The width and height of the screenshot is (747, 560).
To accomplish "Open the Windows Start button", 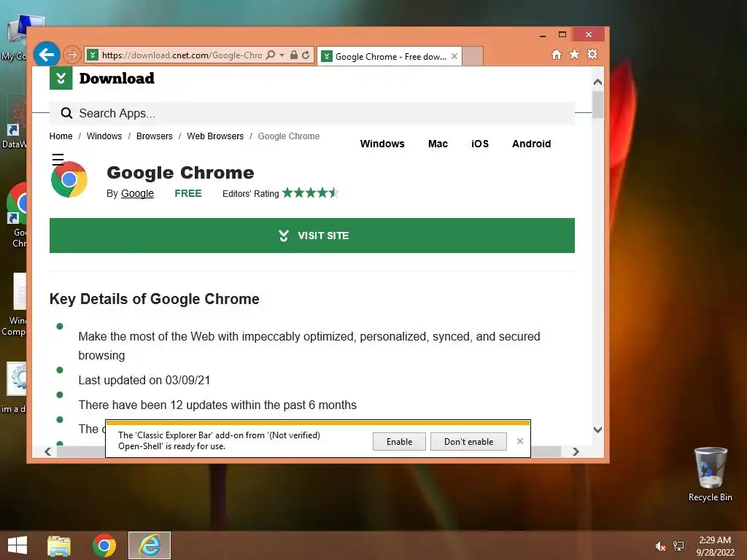I will (18, 545).
